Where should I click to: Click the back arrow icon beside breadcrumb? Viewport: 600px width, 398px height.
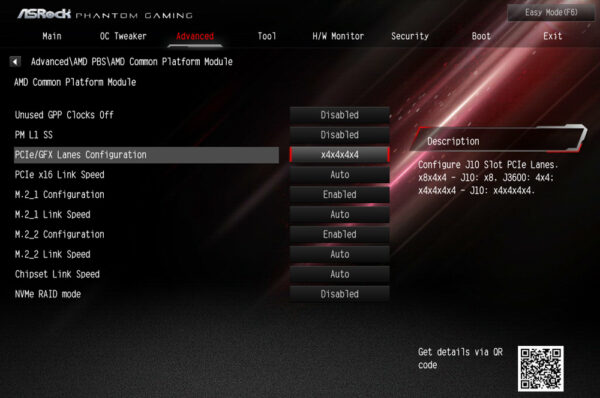pos(15,61)
